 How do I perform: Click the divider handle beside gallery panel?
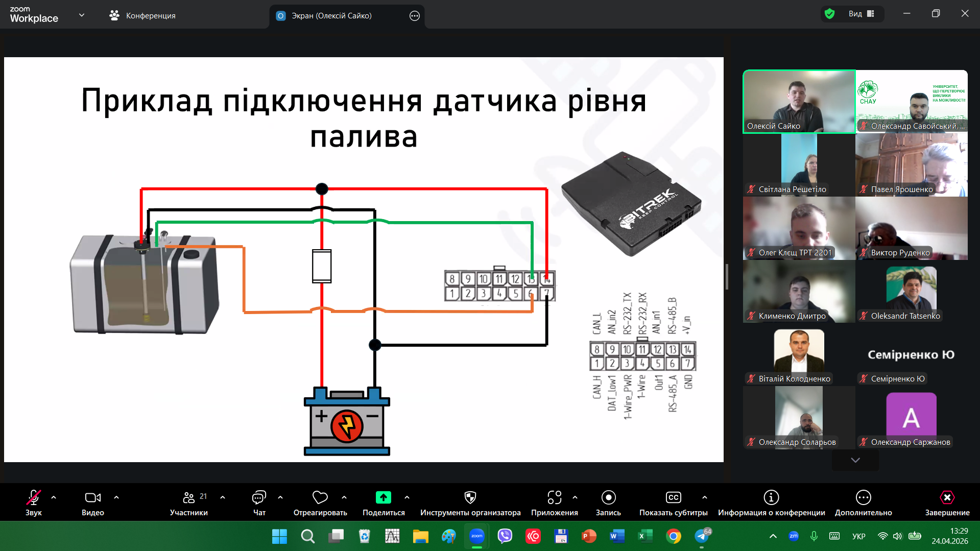(x=727, y=276)
